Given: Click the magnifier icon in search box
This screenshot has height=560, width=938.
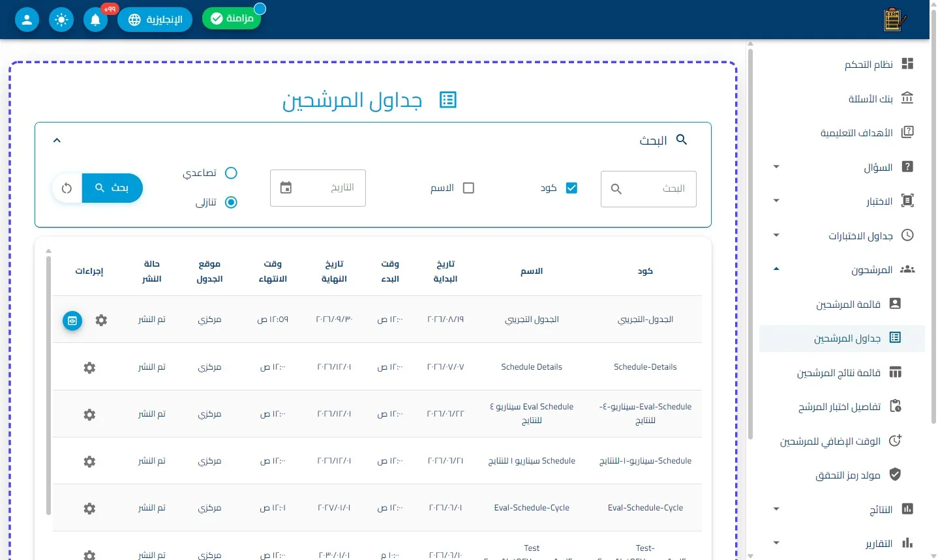Looking at the screenshot, I should click(616, 189).
